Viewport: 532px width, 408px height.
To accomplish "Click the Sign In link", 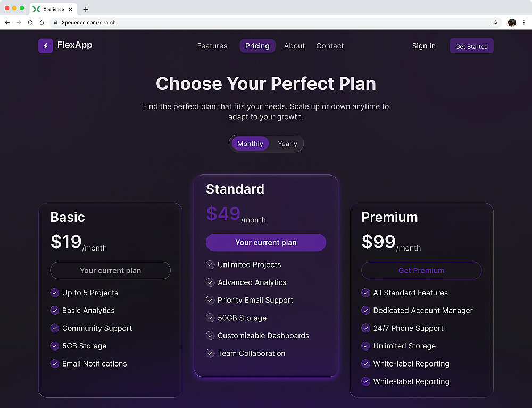I will tap(423, 46).
